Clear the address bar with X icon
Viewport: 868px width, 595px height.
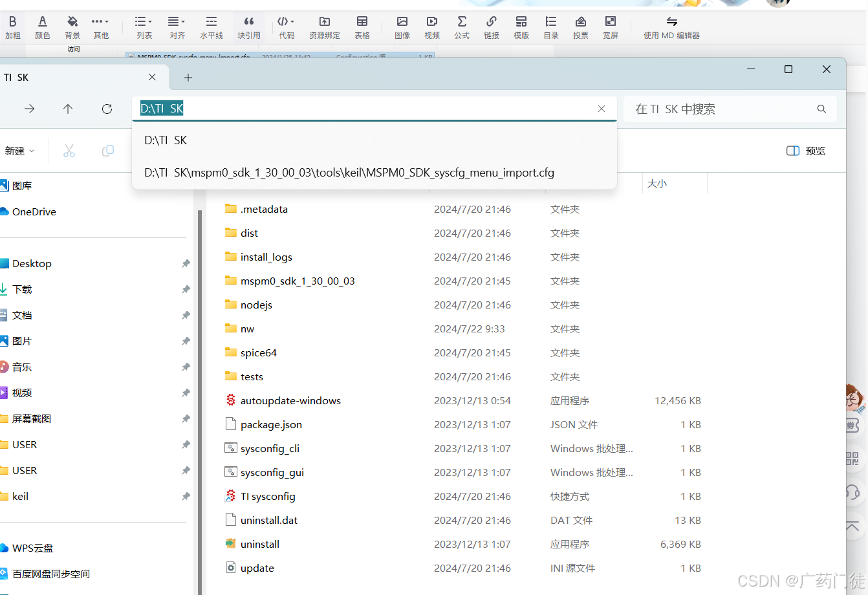coord(602,109)
